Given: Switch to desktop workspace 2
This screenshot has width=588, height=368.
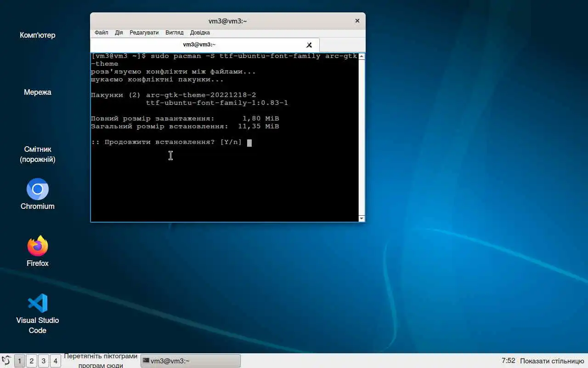Looking at the screenshot, I should pyautogui.click(x=31, y=361).
